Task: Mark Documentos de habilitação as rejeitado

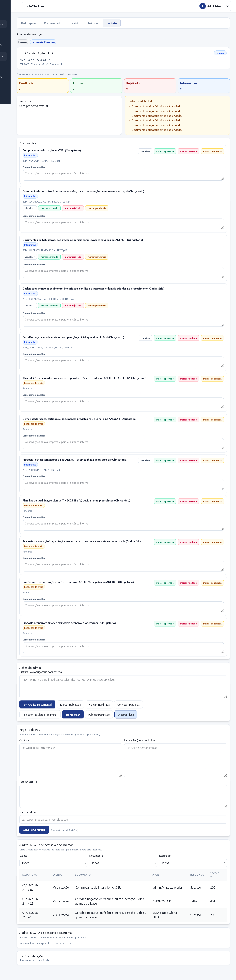Action: 73,257
